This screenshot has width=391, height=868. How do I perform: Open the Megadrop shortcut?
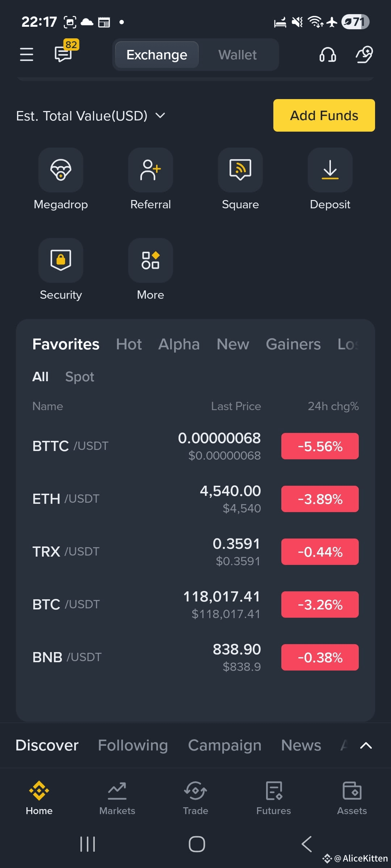pyautogui.click(x=61, y=170)
